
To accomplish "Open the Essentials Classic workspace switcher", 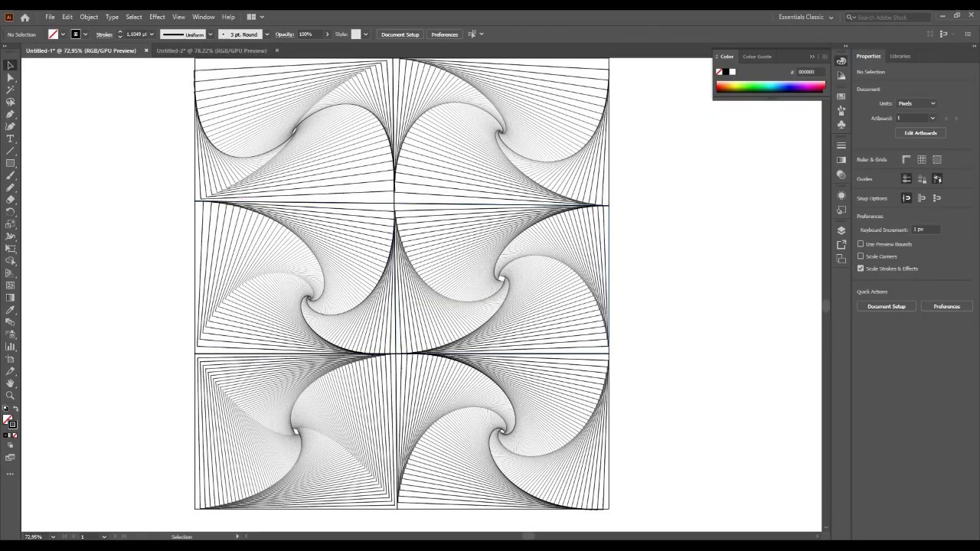I will point(805,17).
